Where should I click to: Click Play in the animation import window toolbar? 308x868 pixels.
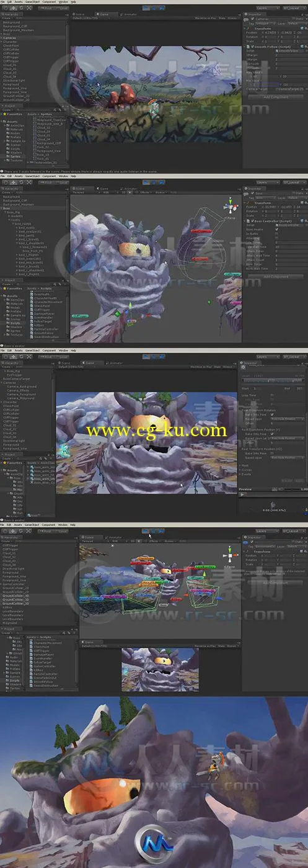click(x=147, y=357)
